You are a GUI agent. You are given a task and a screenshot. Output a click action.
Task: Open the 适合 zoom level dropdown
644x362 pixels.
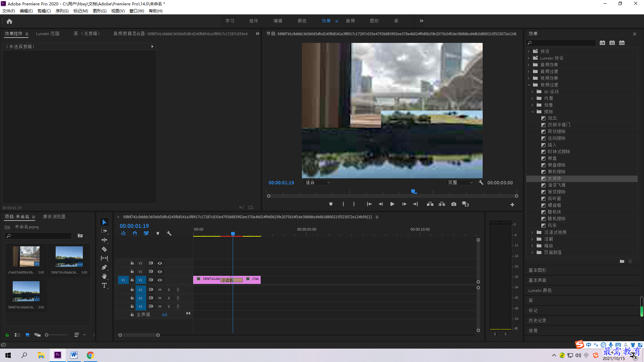coord(317,183)
